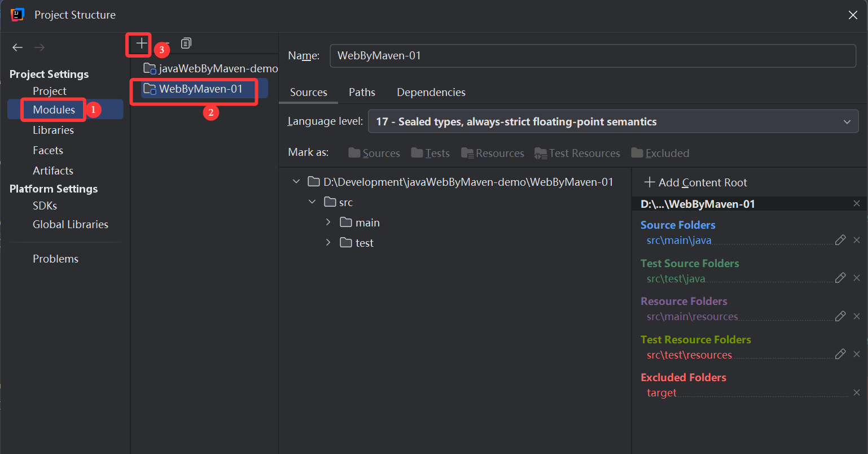
Task: Select Project in Project Settings
Action: pyautogui.click(x=50, y=91)
